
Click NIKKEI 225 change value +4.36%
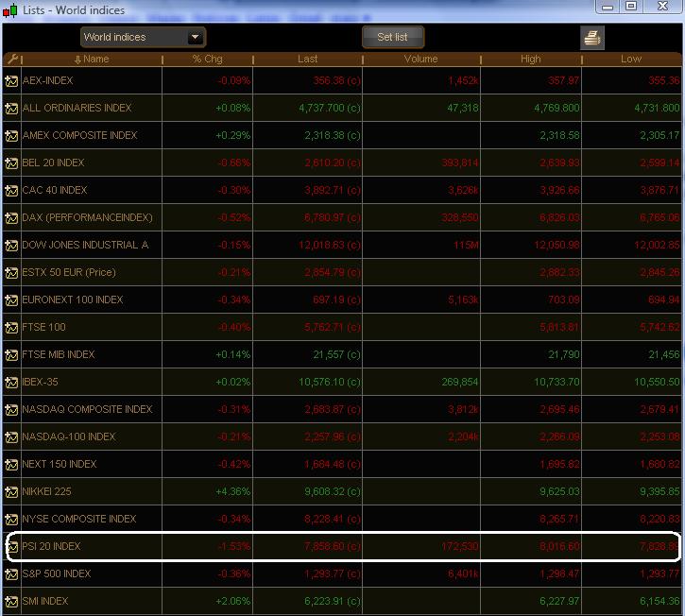coord(232,492)
